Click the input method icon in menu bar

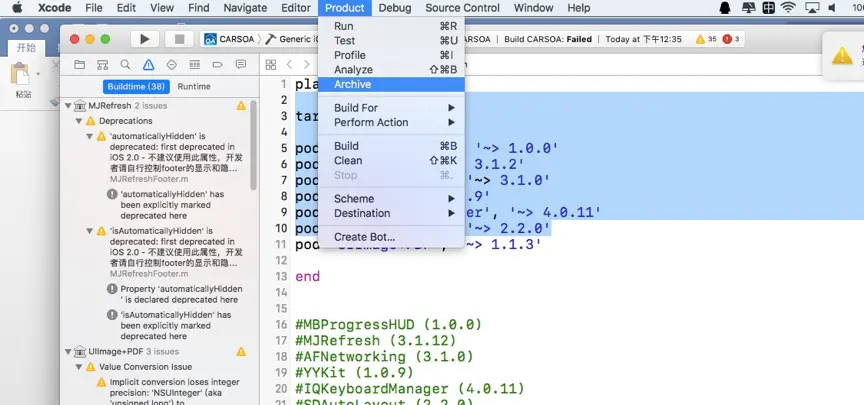coord(768,8)
